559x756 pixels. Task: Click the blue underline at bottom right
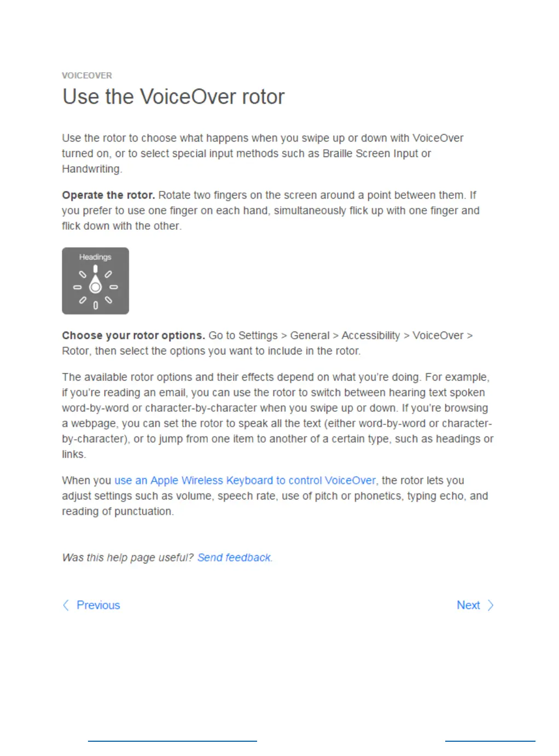[x=490, y=741]
